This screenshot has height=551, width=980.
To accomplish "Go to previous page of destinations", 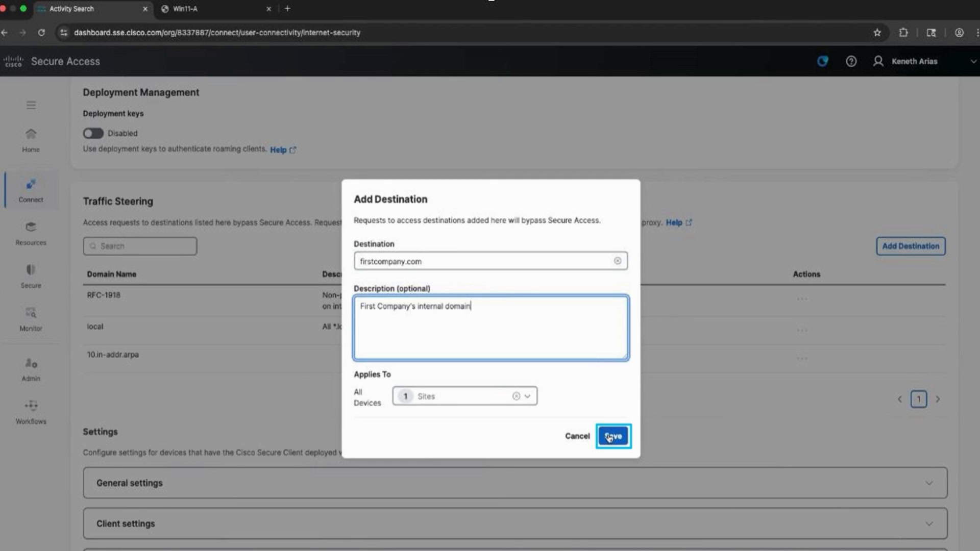I will 900,399.
